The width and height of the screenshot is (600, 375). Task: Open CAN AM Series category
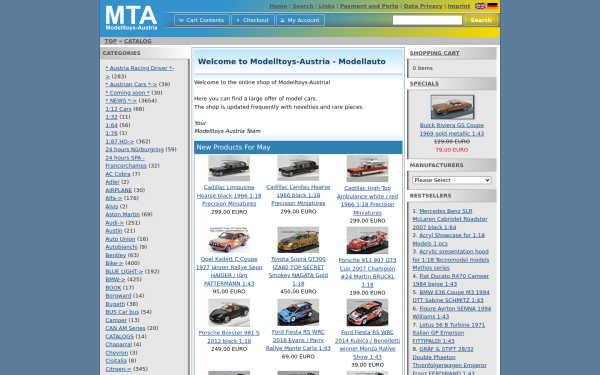tap(125, 328)
